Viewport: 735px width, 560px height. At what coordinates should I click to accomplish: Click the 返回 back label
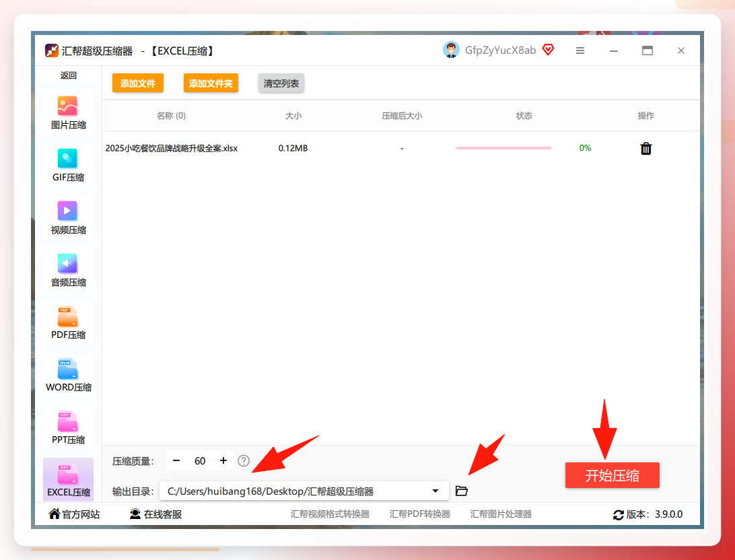pos(69,75)
